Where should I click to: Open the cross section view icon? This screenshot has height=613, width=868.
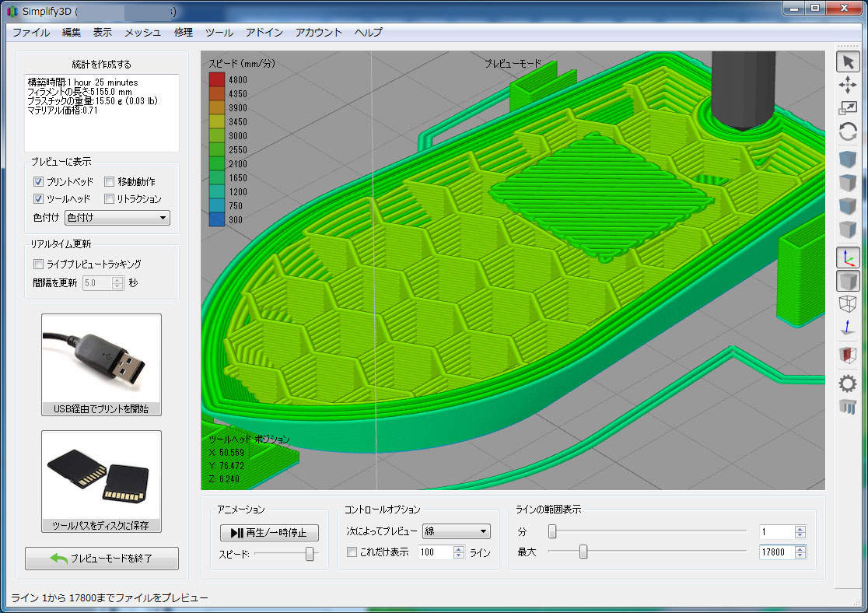[x=848, y=356]
